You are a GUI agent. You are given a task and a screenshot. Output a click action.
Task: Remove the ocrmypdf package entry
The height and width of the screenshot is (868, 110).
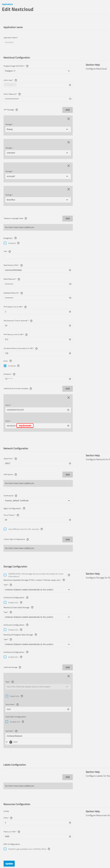coord(69,166)
